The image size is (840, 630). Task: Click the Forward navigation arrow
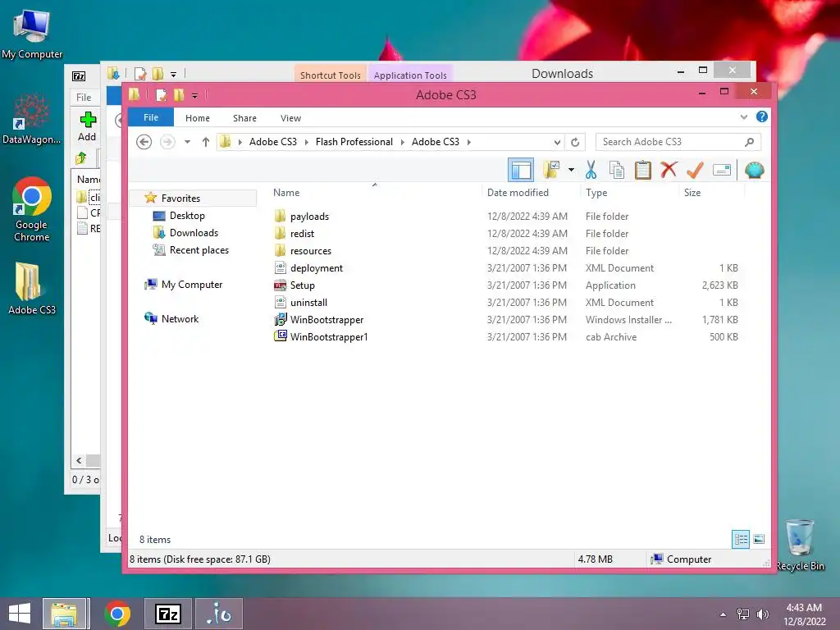click(x=167, y=142)
